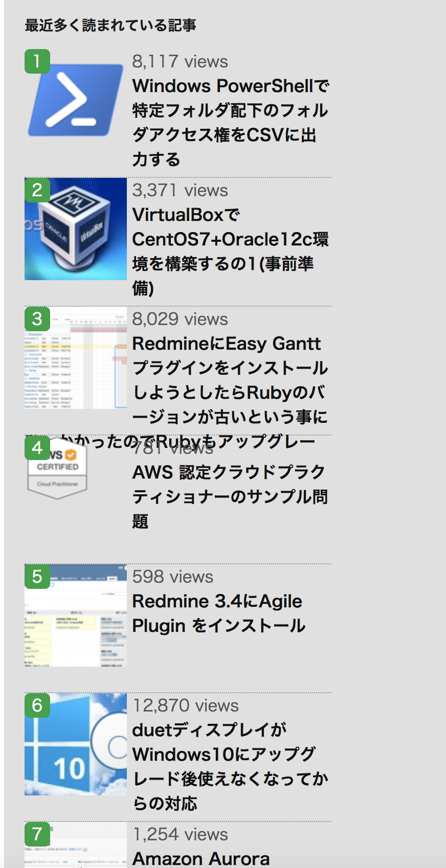Click the 3,371 views count

(x=180, y=191)
